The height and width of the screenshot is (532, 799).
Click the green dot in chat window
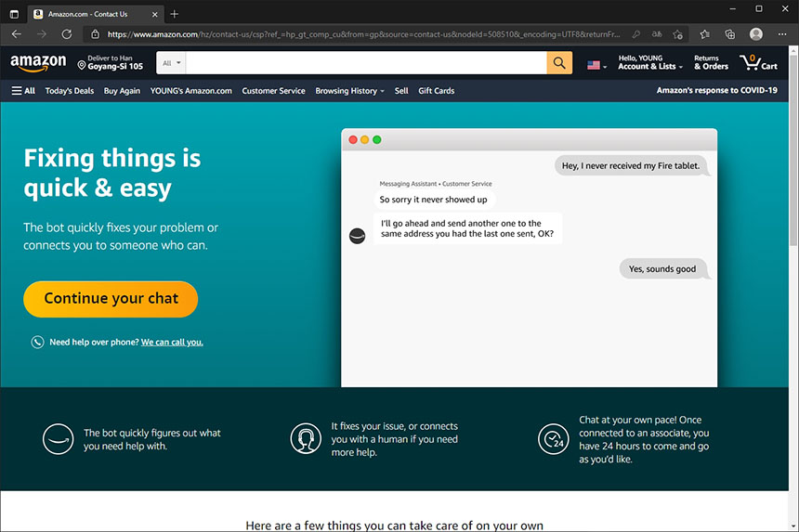[x=377, y=139]
